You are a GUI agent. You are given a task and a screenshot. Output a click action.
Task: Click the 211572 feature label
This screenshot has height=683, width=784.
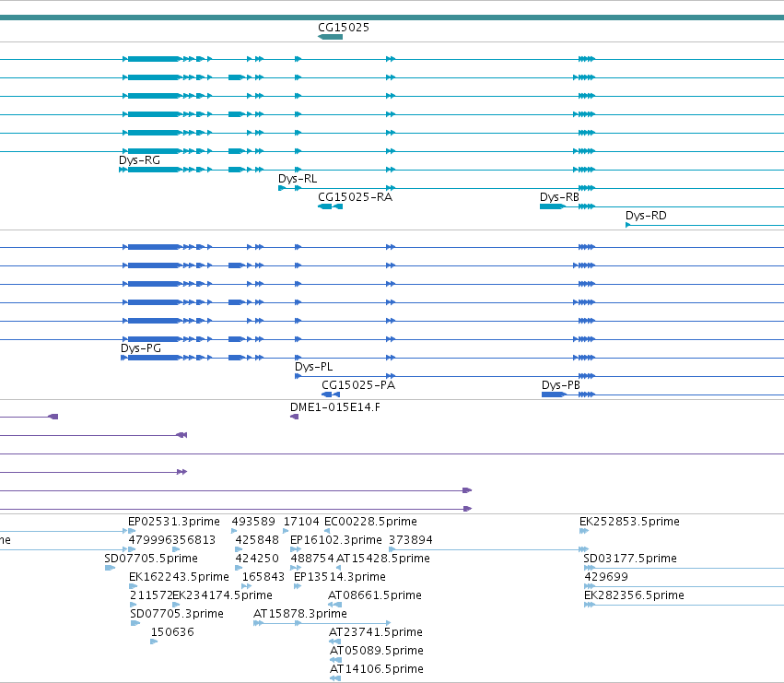[151, 595]
